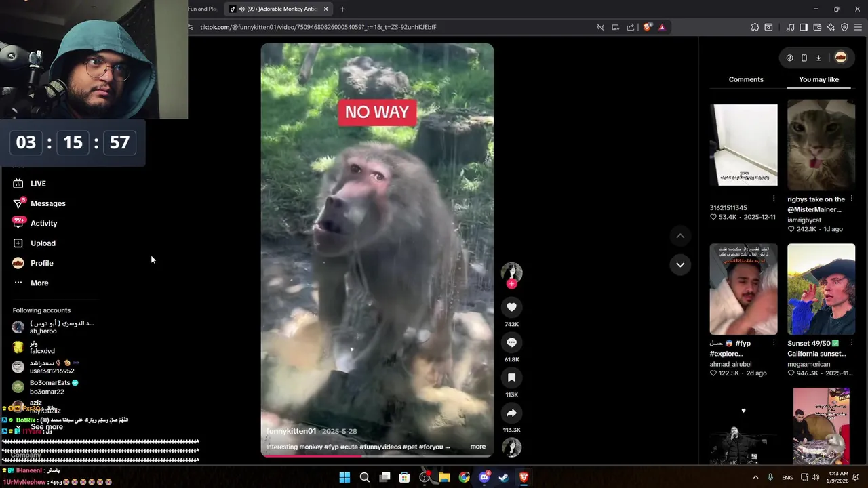Click the install app icon in address bar
This screenshot has height=488, width=868.
pos(615,27)
